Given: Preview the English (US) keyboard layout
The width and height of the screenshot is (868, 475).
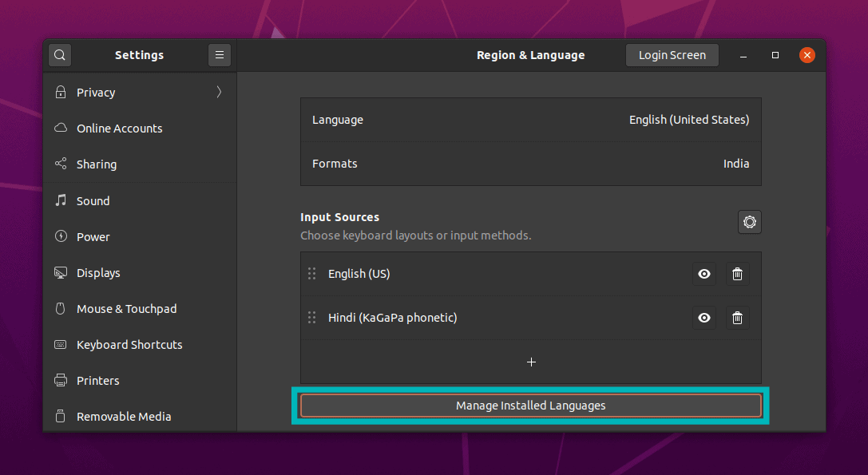Looking at the screenshot, I should (x=704, y=274).
